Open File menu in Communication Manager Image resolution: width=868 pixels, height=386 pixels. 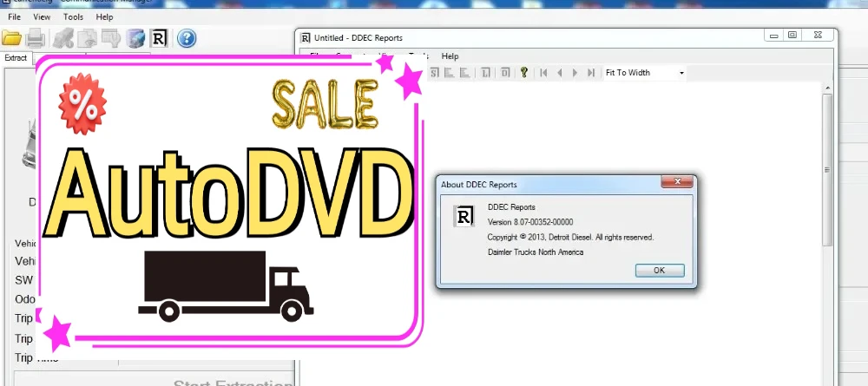(x=15, y=17)
